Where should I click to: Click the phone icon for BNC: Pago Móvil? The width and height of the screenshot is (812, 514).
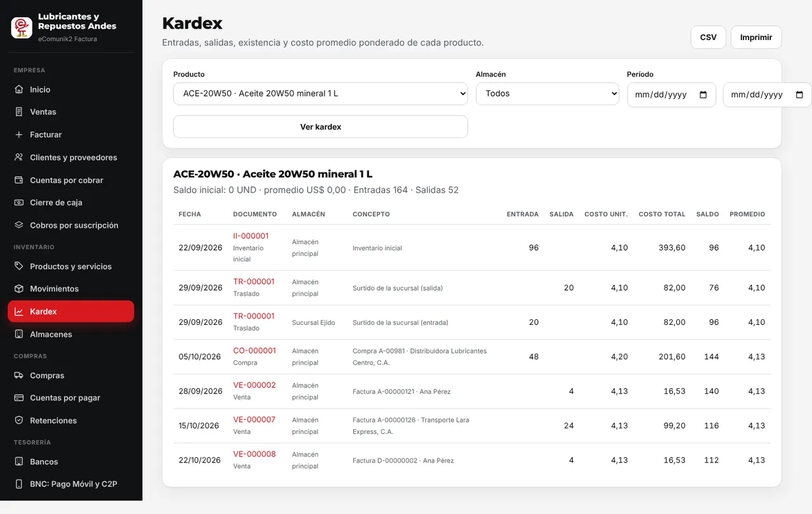(x=19, y=484)
